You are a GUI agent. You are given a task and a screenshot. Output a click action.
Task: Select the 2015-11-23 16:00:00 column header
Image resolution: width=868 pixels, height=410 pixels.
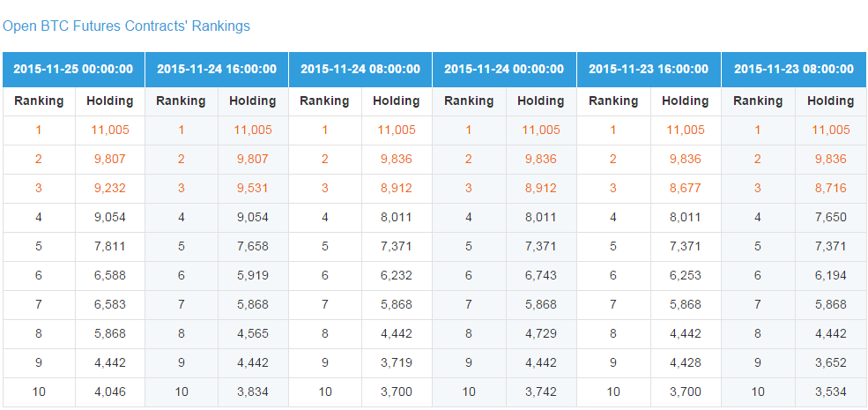tap(649, 70)
